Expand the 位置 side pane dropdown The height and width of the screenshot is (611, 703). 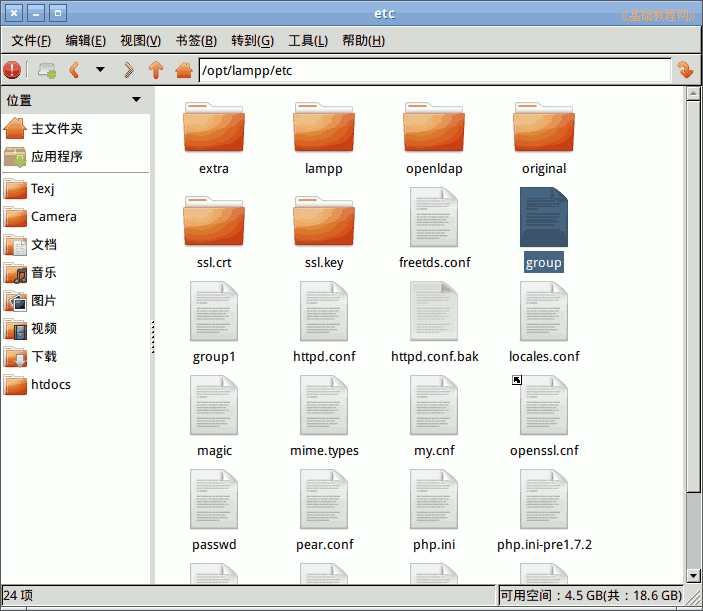click(136, 100)
